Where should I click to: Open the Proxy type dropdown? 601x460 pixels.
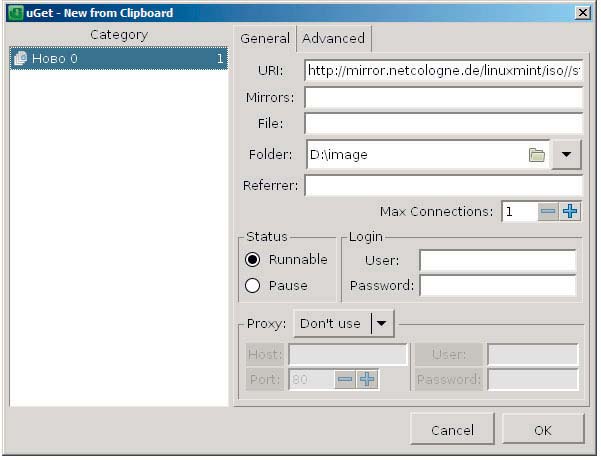pos(344,324)
